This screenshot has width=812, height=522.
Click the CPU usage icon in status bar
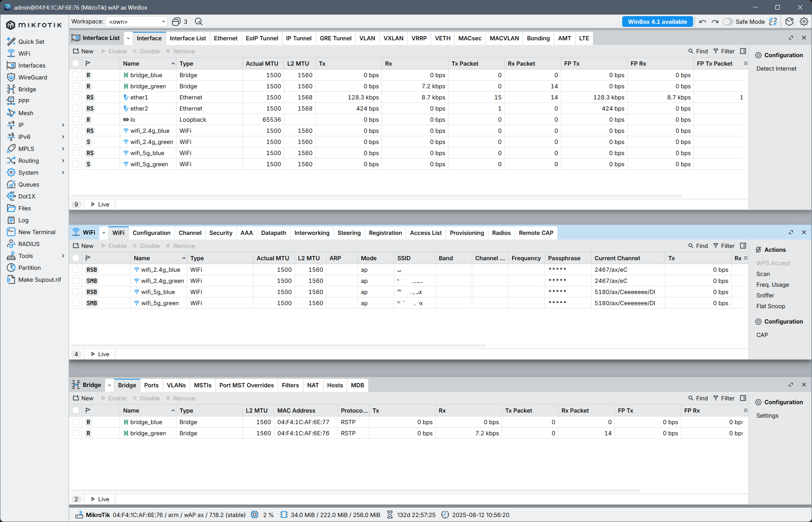click(x=254, y=515)
